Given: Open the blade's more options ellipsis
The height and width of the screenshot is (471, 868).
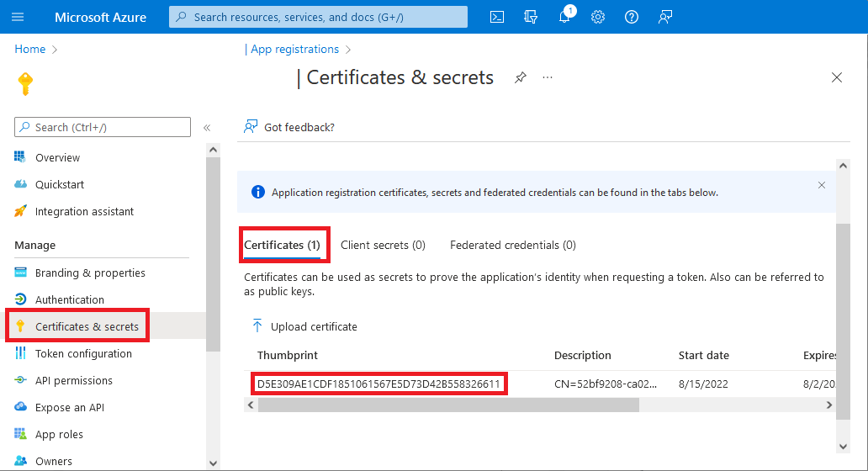Looking at the screenshot, I should pyautogui.click(x=548, y=77).
